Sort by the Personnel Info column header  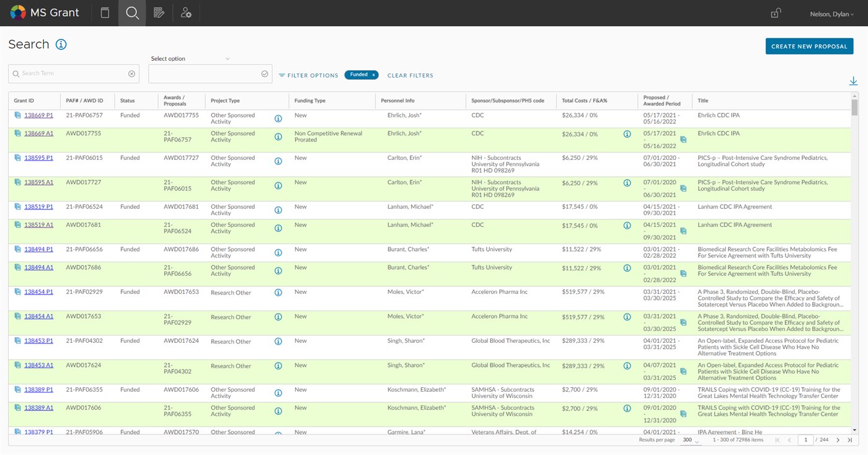397,100
